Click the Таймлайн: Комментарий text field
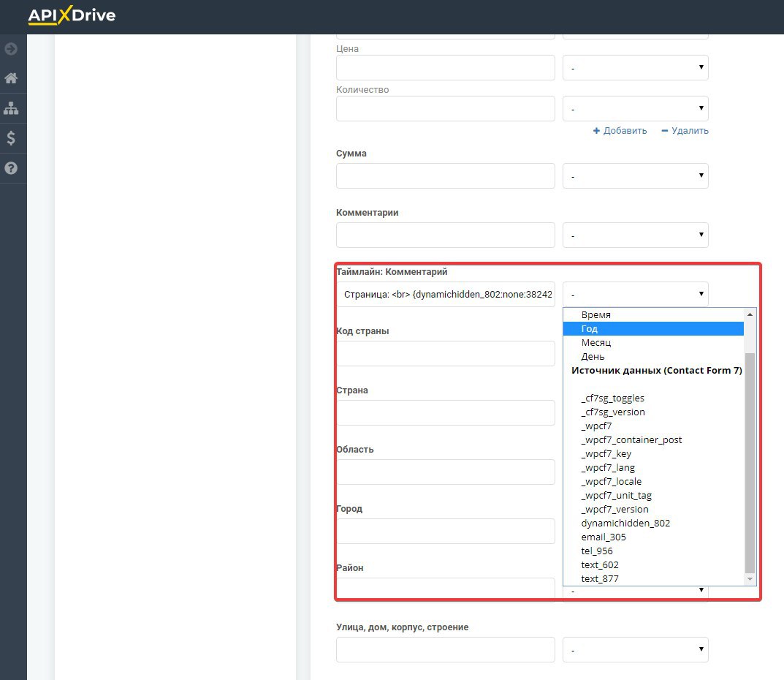 pos(446,294)
